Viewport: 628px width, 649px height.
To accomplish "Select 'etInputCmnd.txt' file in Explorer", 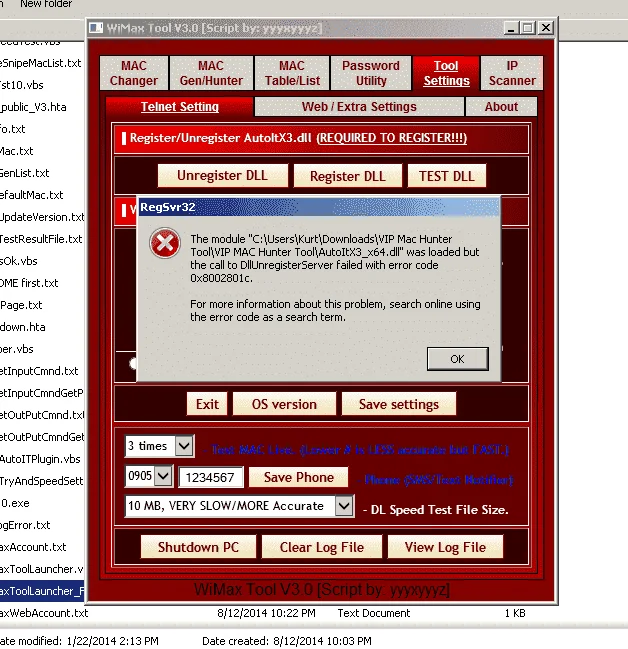I will click(x=39, y=371).
